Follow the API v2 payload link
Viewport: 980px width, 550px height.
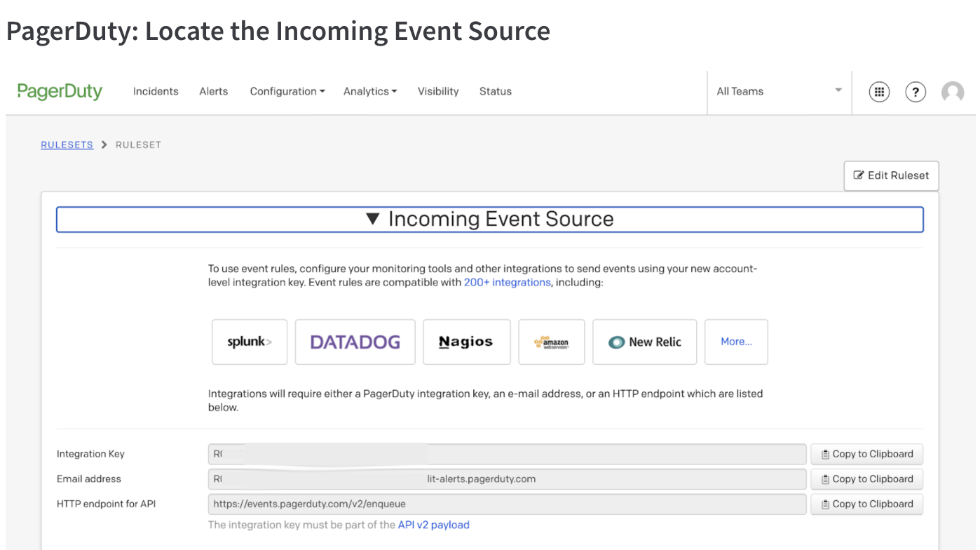433,525
